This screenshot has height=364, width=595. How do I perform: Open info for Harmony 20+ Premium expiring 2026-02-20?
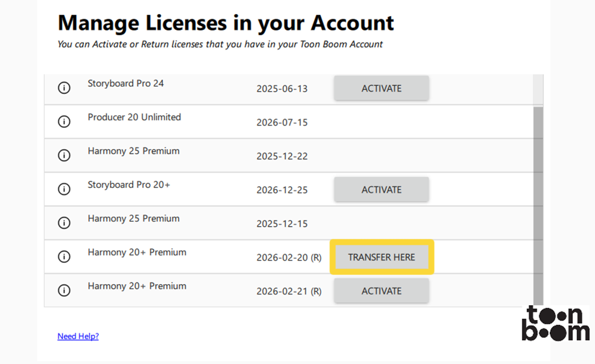coord(64,257)
